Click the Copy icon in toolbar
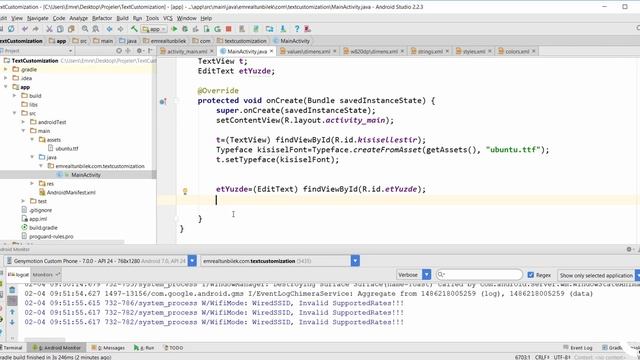The height and width of the screenshot is (360, 640). click(60, 29)
